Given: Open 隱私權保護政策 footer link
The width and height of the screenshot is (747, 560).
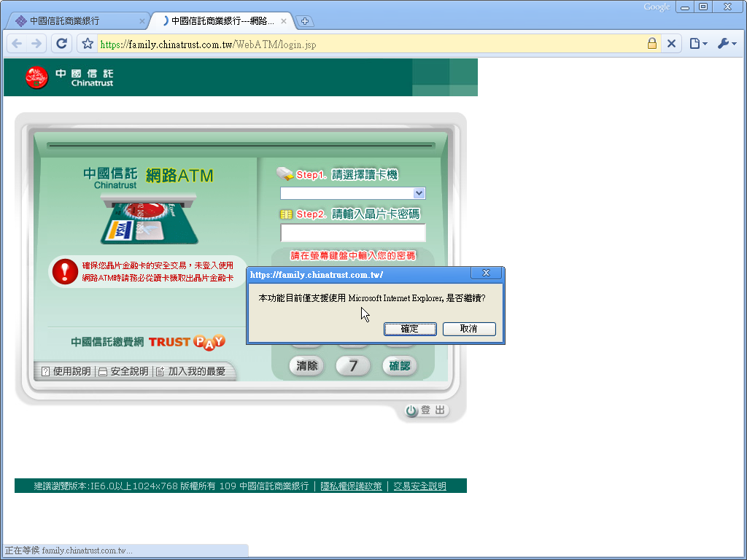Looking at the screenshot, I should point(351,486).
